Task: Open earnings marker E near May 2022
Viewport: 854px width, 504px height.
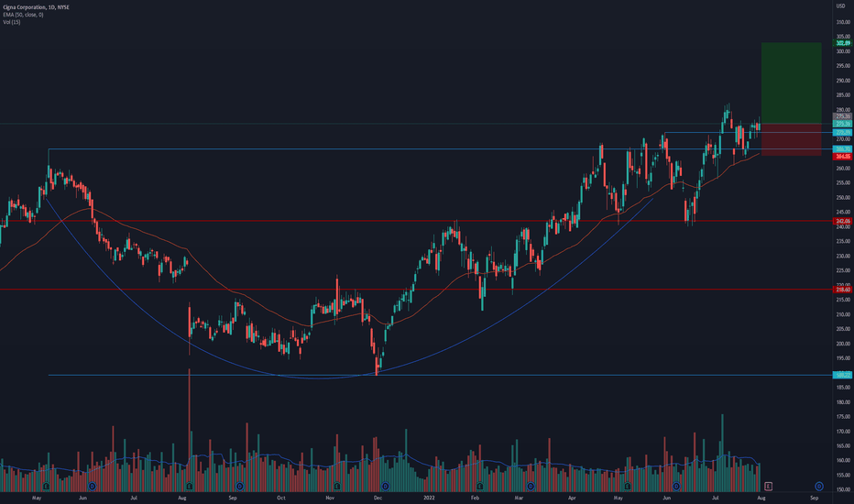Action: pos(628,486)
